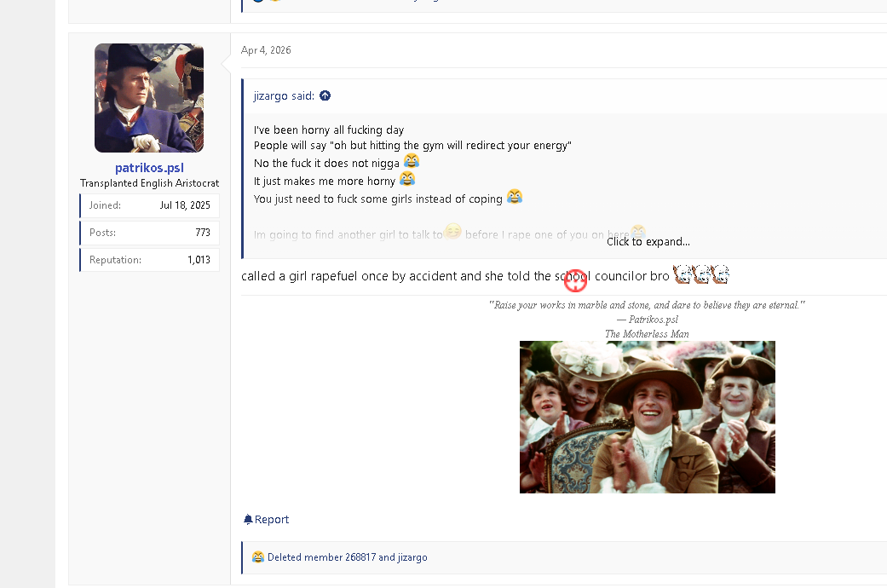Image resolution: width=887 pixels, height=588 pixels.
Task: Click the signature attribution "— Patrikos.psl"
Action: click(x=648, y=320)
